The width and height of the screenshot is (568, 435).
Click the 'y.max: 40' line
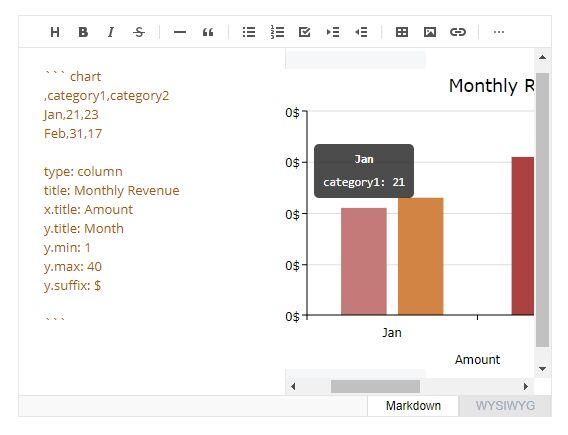[x=73, y=267]
